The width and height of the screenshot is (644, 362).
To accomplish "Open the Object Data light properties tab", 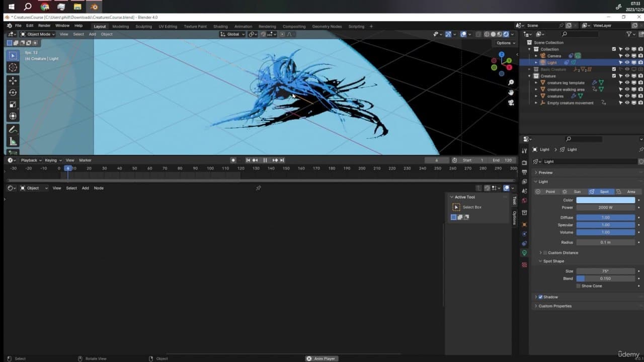I will (x=524, y=253).
